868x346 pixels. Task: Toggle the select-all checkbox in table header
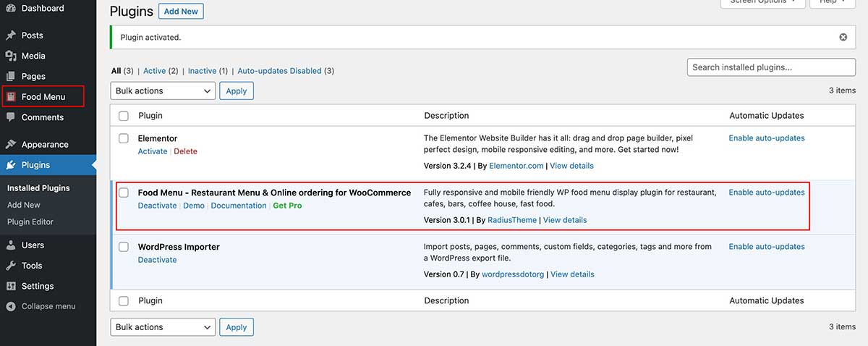[124, 116]
